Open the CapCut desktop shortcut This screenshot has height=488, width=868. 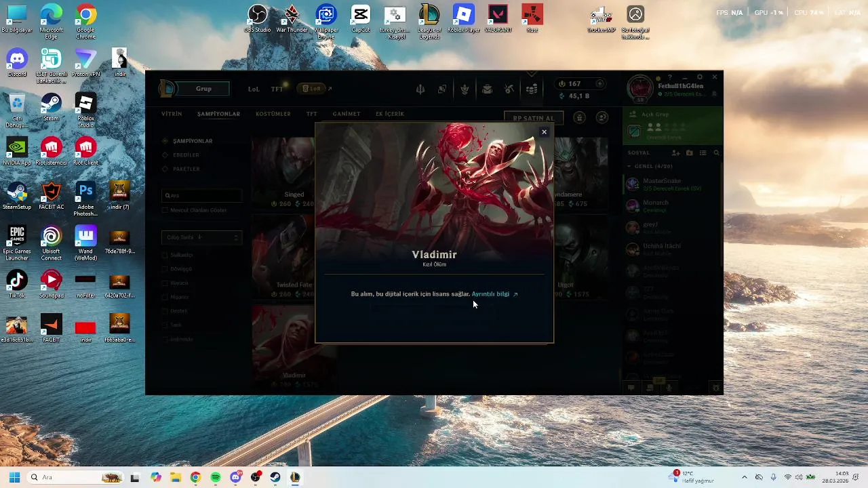(361, 18)
